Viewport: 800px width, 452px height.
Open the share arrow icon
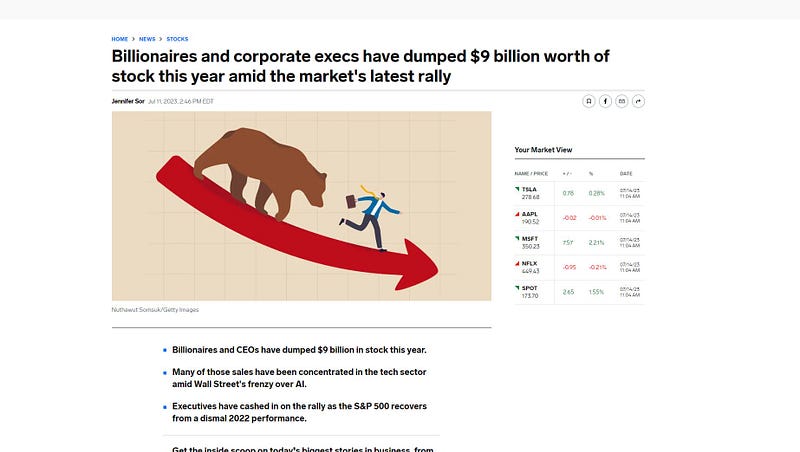click(x=638, y=102)
